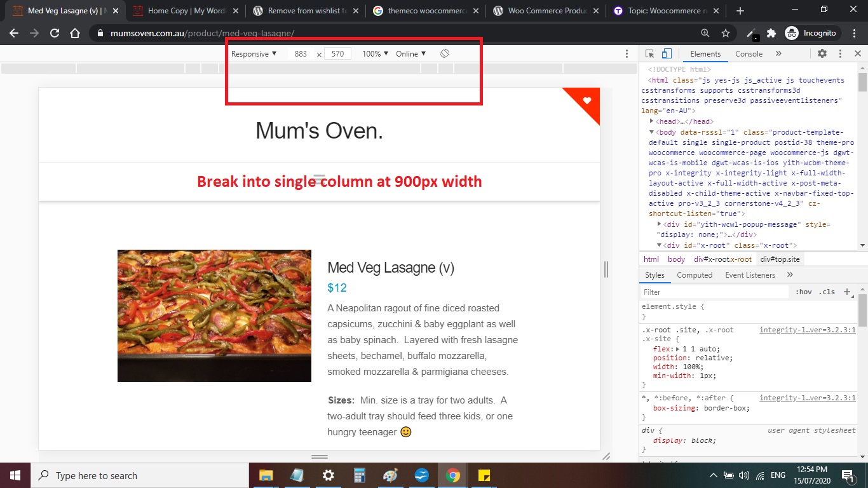Bookmark this page with the star icon

pyautogui.click(x=725, y=33)
